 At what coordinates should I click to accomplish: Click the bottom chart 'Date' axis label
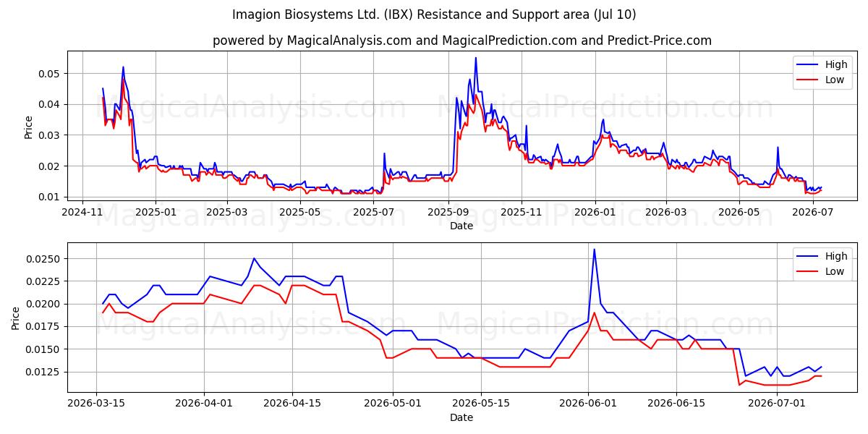coord(461,417)
